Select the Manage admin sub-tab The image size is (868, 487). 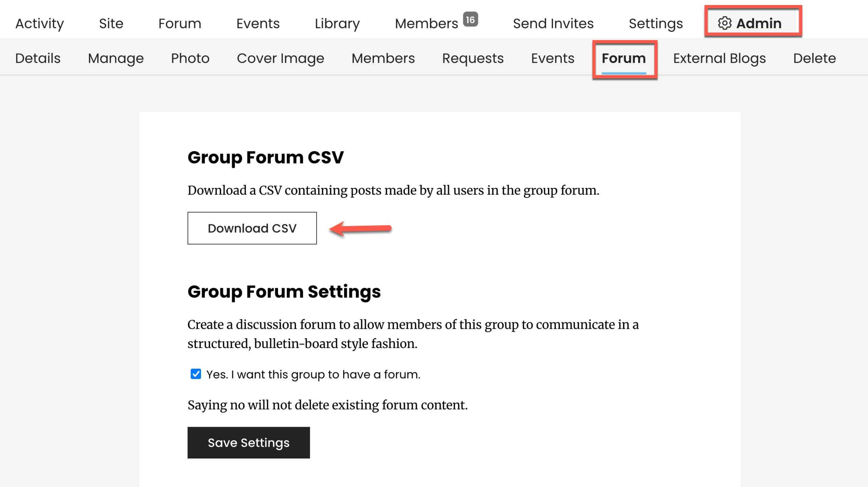click(x=116, y=58)
